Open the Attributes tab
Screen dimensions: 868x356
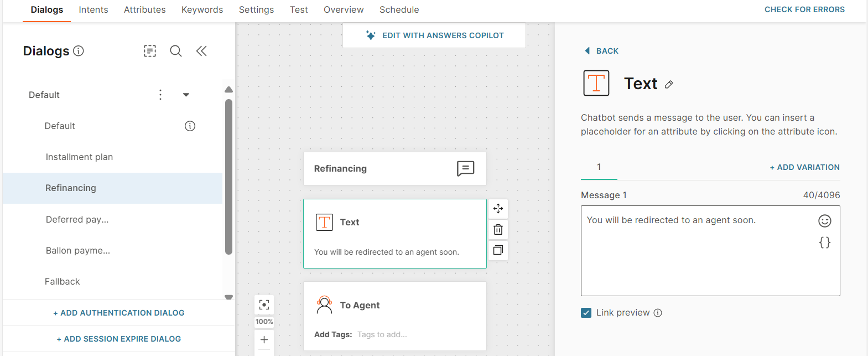tap(145, 10)
